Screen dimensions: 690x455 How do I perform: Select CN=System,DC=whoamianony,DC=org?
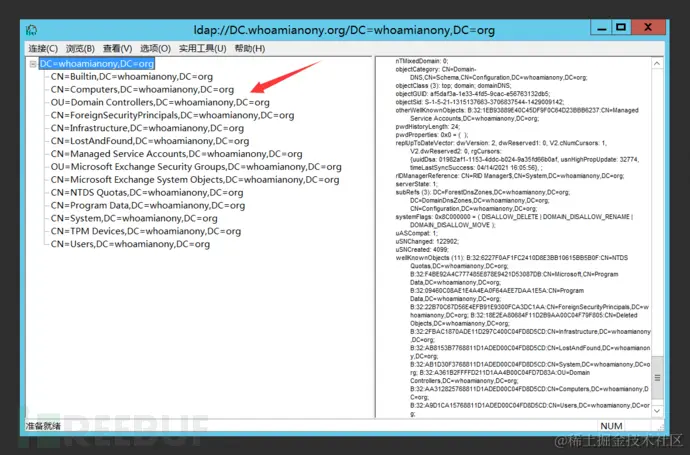[134, 218]
